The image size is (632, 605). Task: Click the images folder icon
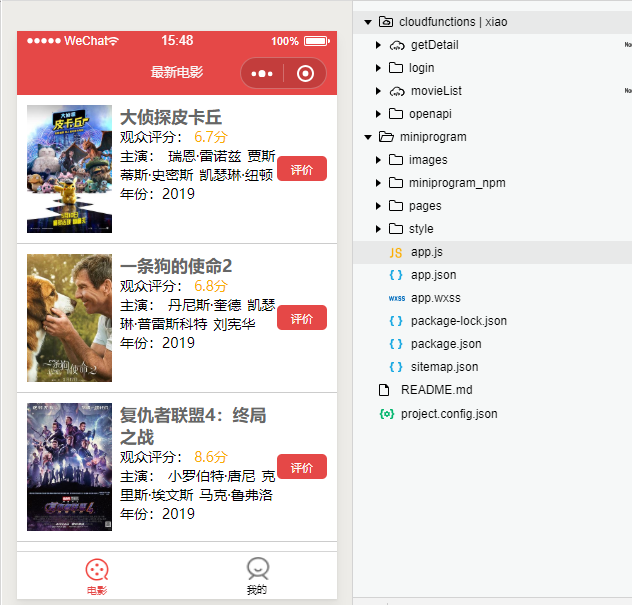click(x=396, y=160)
